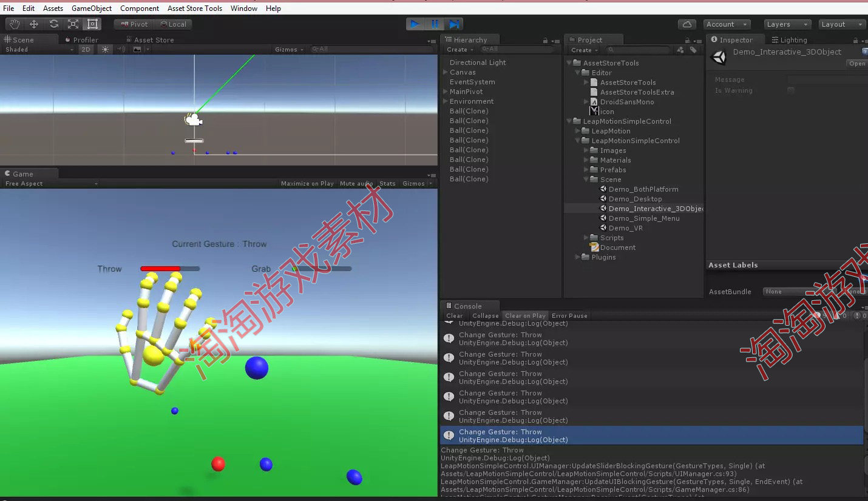Tick the Is Warning checkbox
Image resolution: width=868 pixels, height=501 pixels.
tap(790, 90)
